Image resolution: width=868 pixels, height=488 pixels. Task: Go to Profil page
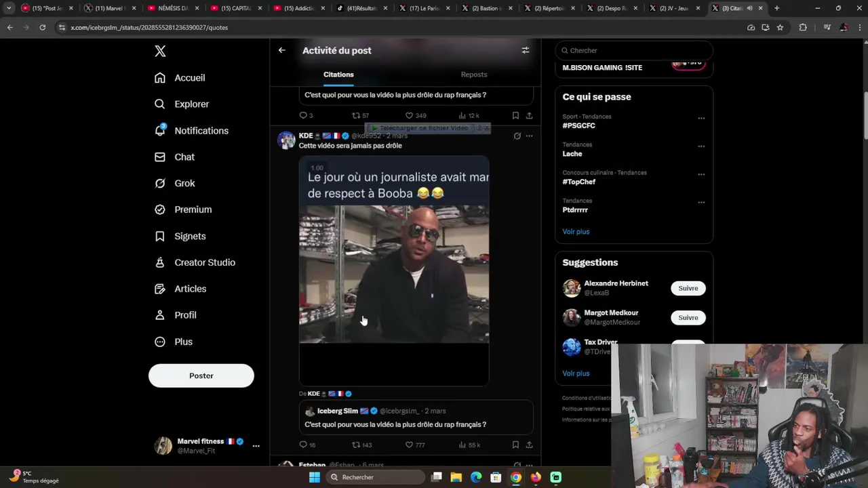point(175,316)
